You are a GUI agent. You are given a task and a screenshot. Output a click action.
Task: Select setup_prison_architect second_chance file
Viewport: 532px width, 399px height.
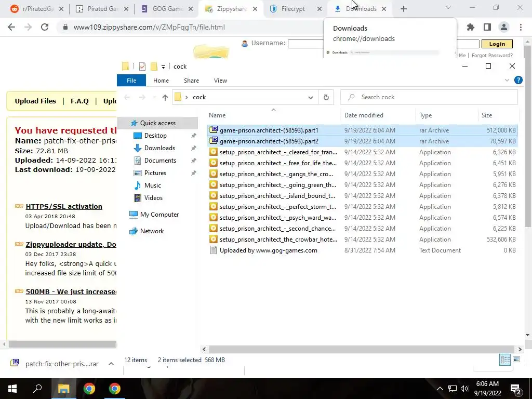coord(362,229)
